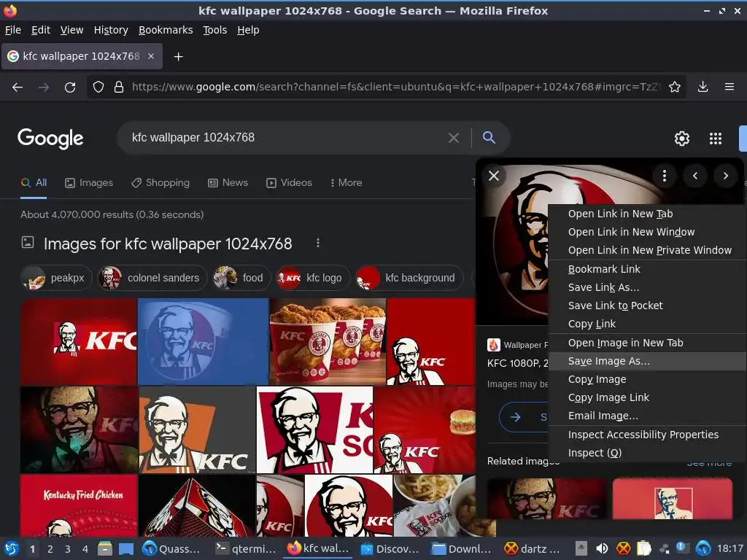Screen dimensions: 747x560
Task: Open the Downloads taskbar window
Action: (462, 549)
